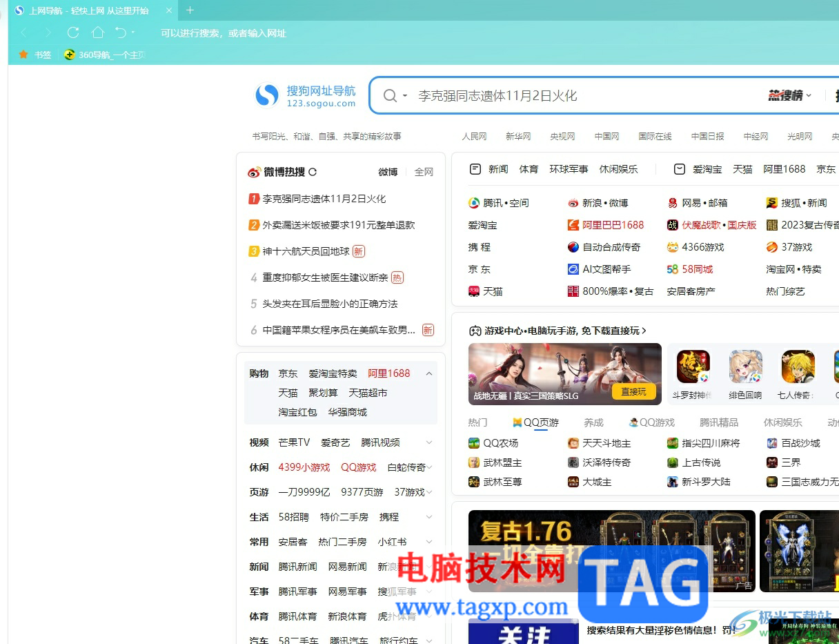Collapse the 购物 category section

click(x=429, y=373)
